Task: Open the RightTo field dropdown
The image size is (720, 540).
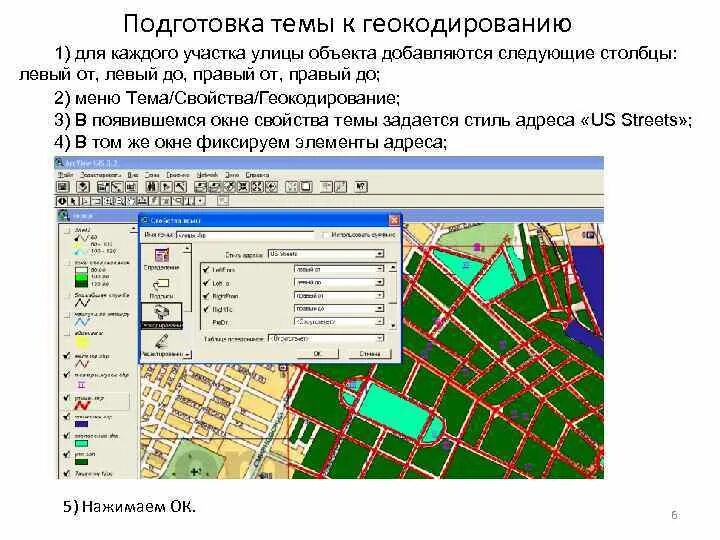Action: pos(380,309)
